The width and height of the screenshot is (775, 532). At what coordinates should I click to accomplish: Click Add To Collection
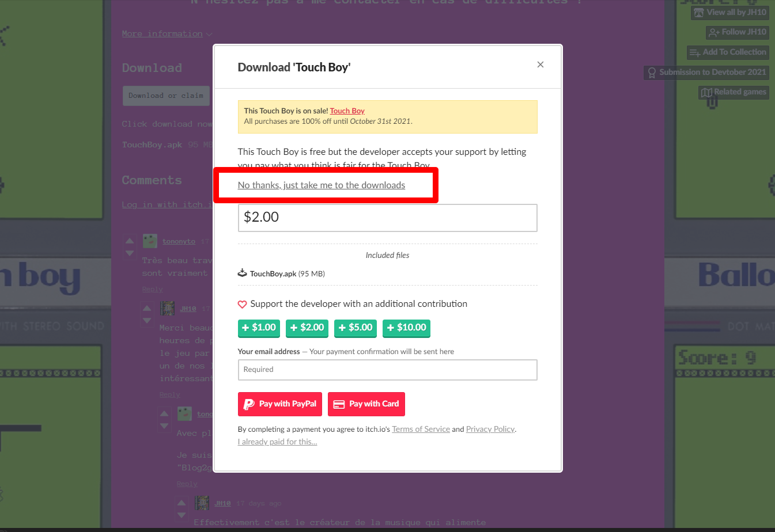pos(728,52)
